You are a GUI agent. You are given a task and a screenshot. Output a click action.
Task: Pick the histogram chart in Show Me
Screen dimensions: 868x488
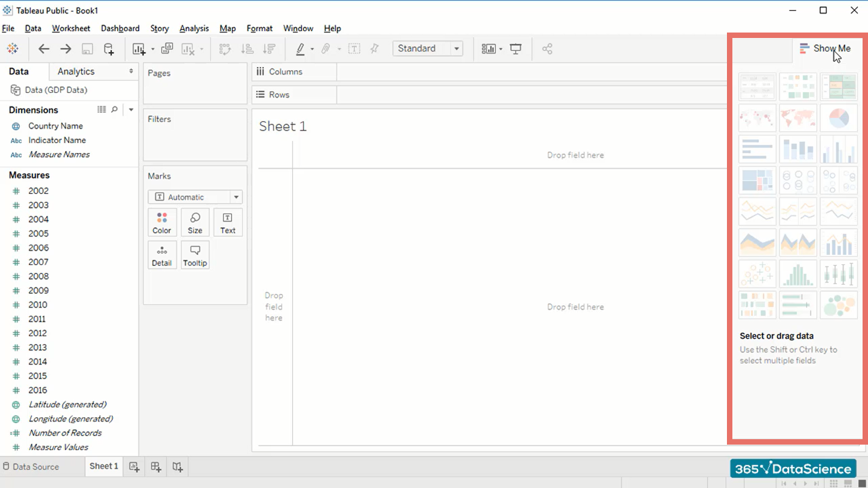pos(797,274)
